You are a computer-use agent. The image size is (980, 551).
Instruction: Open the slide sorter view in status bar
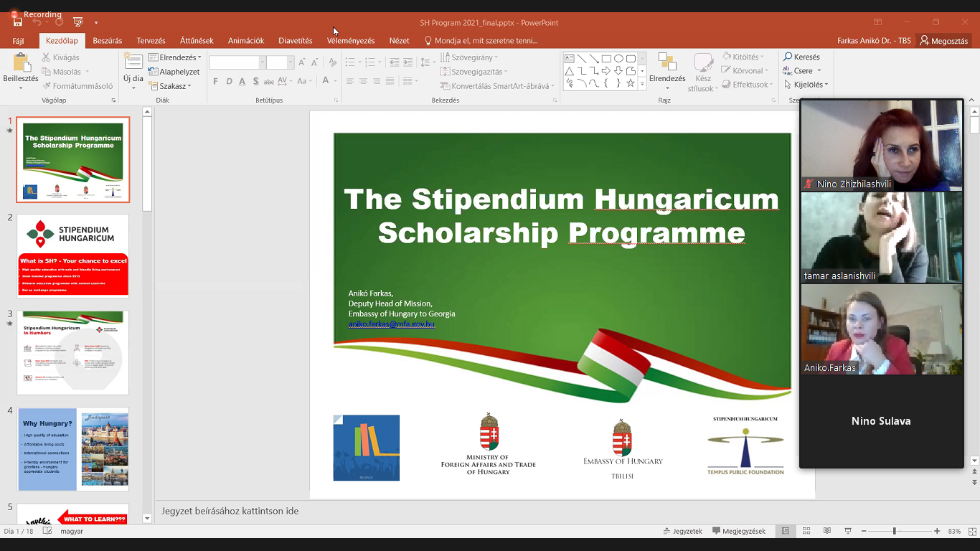(806, 531)
